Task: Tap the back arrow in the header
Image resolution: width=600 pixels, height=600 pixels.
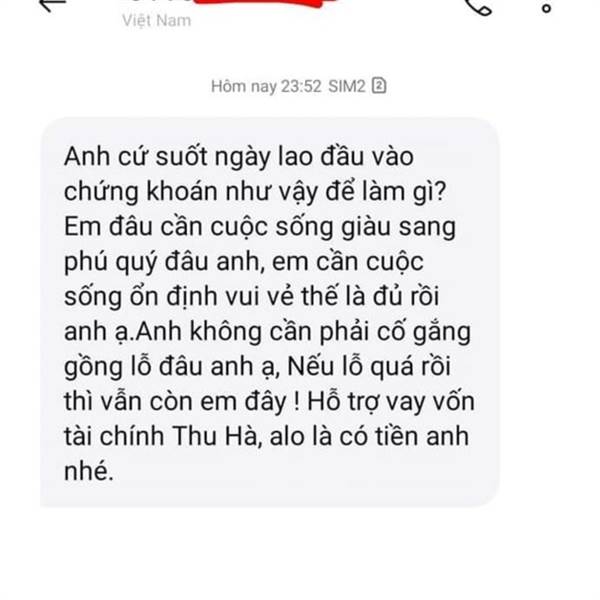Action: coord(54,5)
